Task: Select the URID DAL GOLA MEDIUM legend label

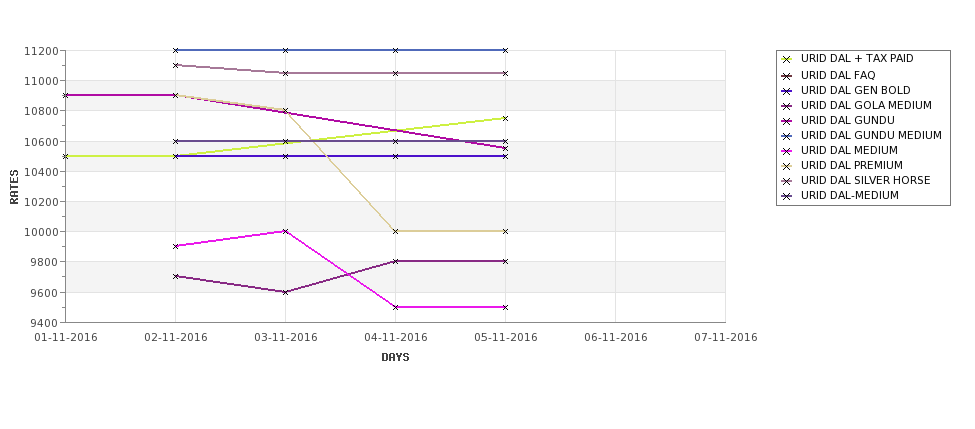Action: pyautogui.click(x=866, y=106)
